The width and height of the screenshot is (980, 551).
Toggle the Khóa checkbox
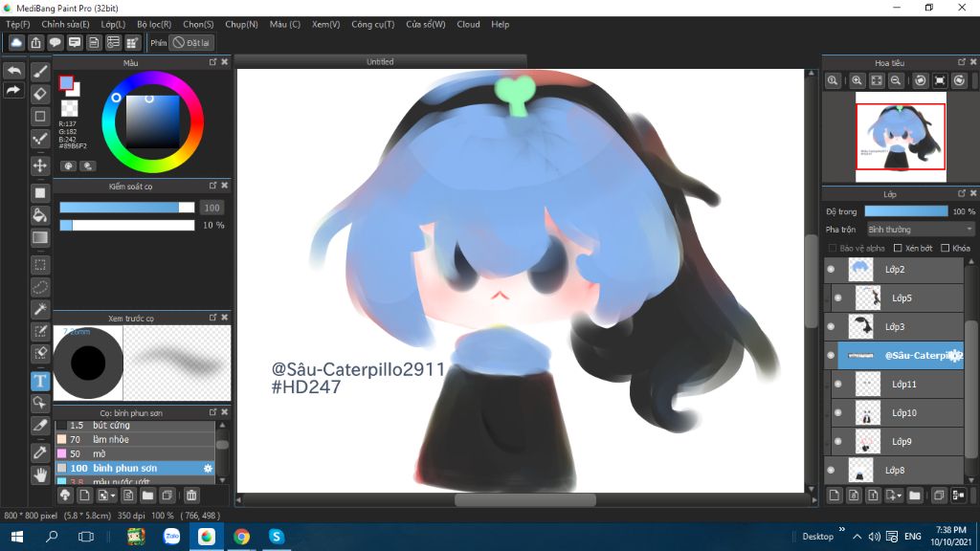click(x=945, y=248)
